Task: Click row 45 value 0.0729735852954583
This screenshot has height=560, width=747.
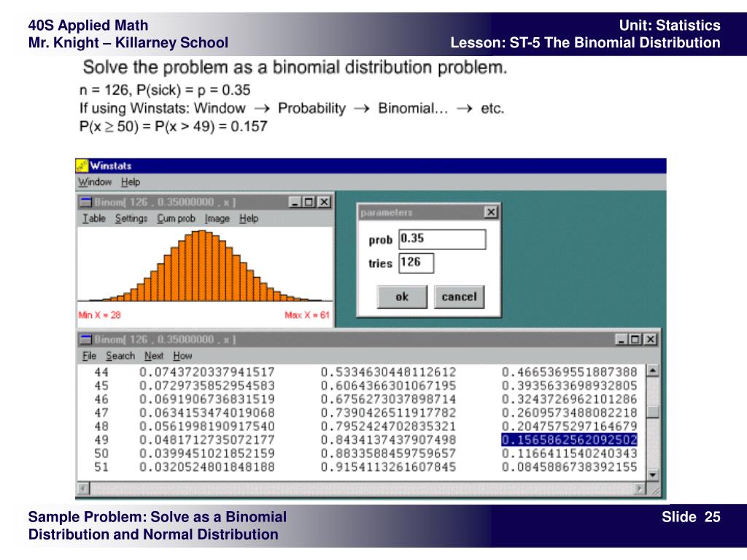Action: [x=206, y=385]
